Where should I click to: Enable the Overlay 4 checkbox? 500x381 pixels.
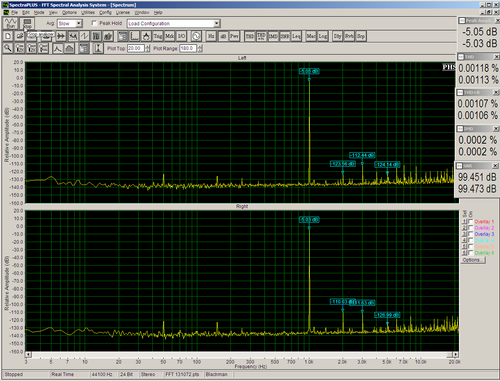(x=471, y=240)
